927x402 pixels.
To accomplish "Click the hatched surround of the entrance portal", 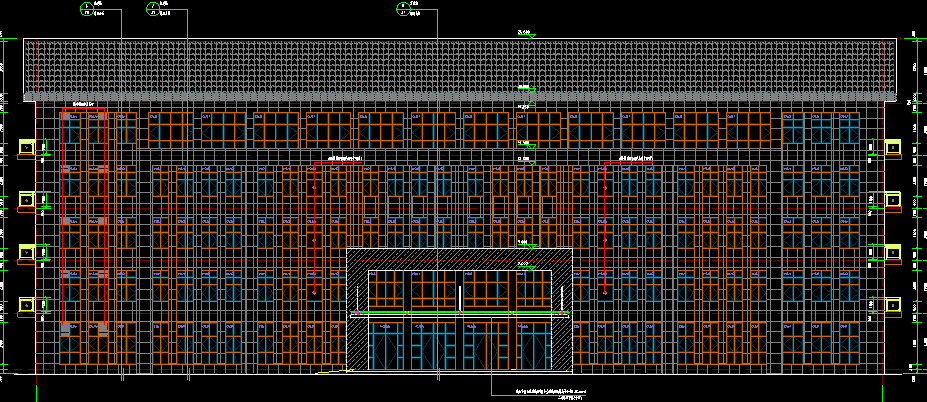I will [459, 259].
